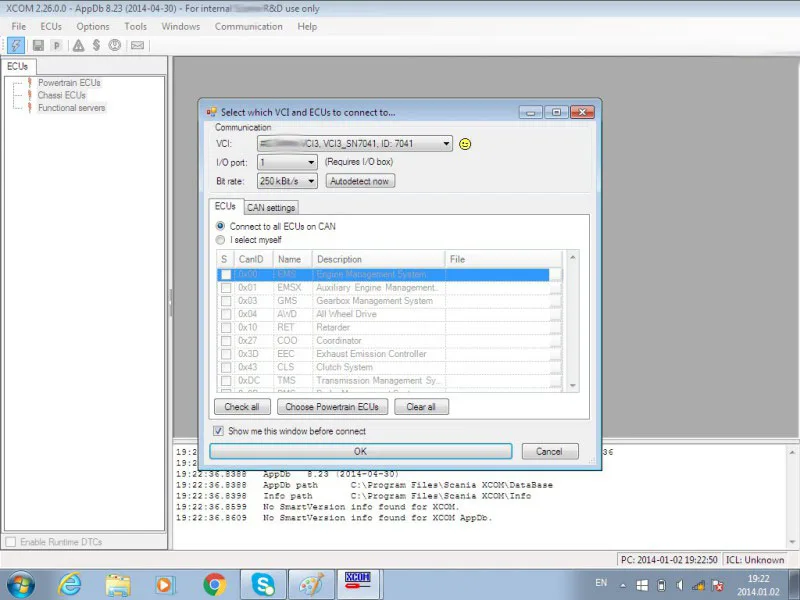Image resolution: width=800 pixels, height=600 pixels.
Task: Click the yellow smiley VCI status icon
Action: [x=465, y=144]
